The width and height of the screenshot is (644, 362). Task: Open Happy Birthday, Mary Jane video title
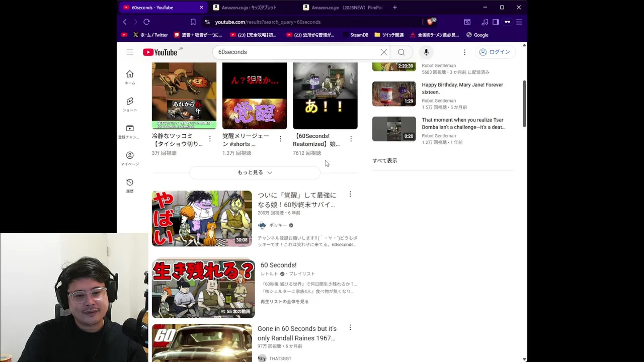[x=462, y=88]
